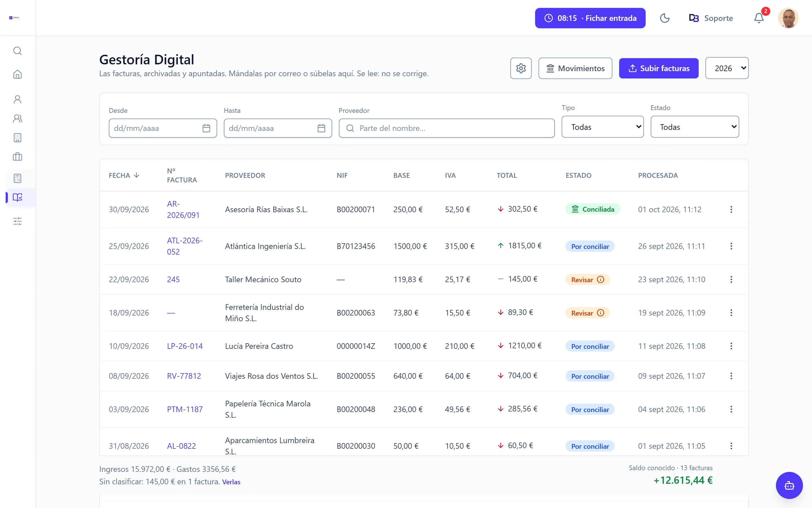Sort by the FECHA column header
The height and width of the screenshot is (508, 812).
pyautogui.click(x=124, y=175)
